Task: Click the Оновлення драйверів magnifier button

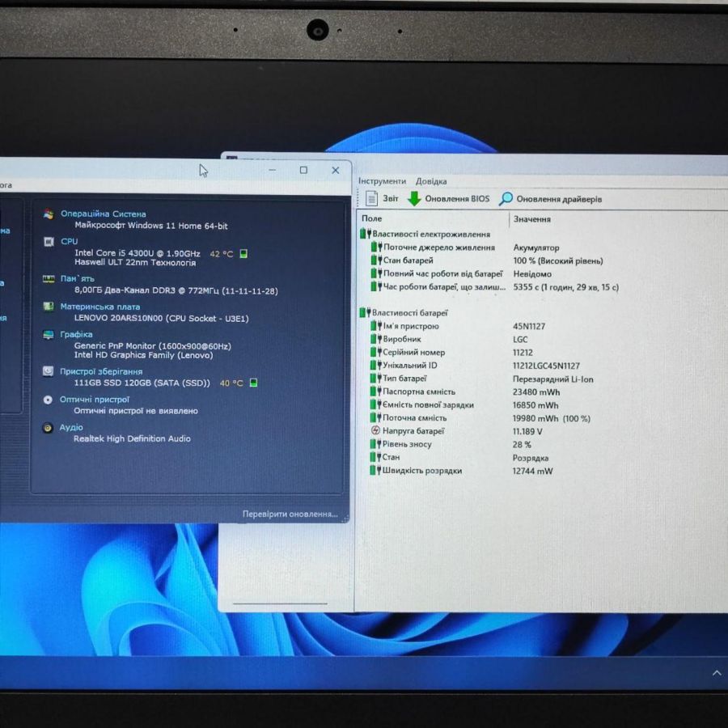Action: pyautogui.click(x=551, y=199)
